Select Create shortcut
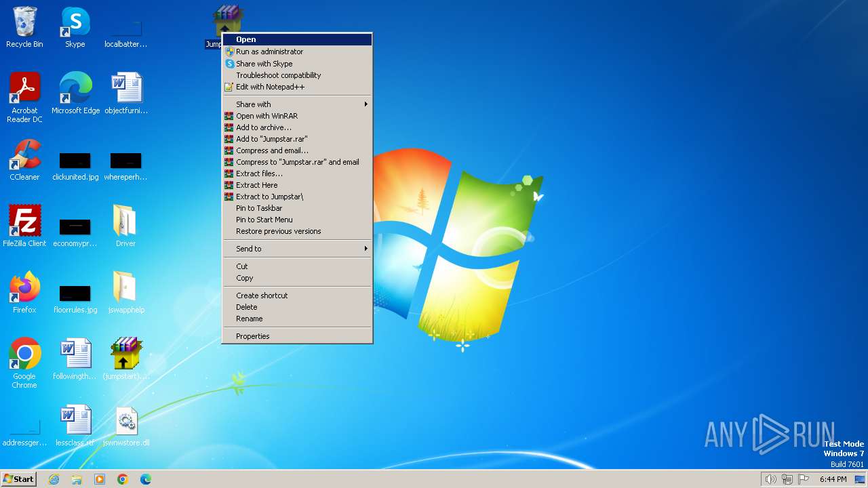Viewport: 868px width, 488px height. pyautogui.click(x=298, y=296)
